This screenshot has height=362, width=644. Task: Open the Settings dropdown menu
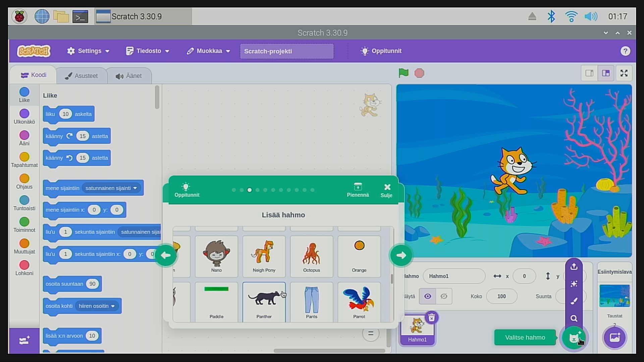point(88,51)
